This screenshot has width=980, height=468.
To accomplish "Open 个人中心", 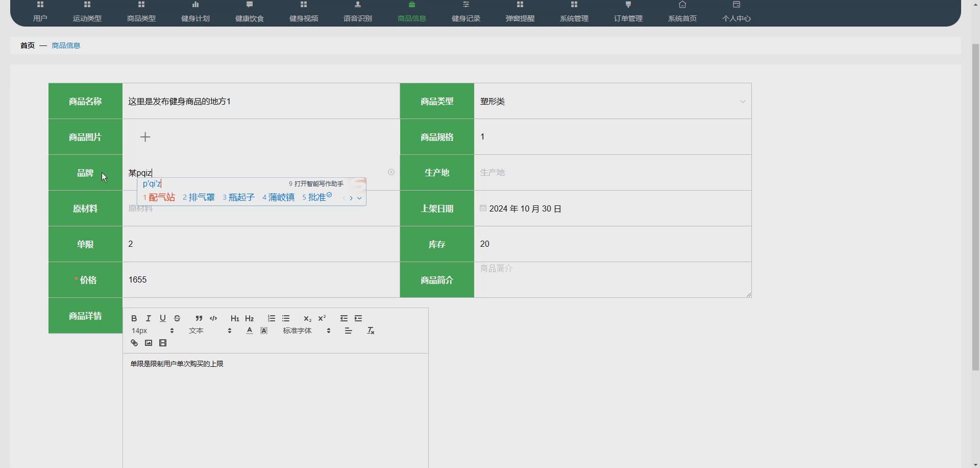I will (737, 12).
